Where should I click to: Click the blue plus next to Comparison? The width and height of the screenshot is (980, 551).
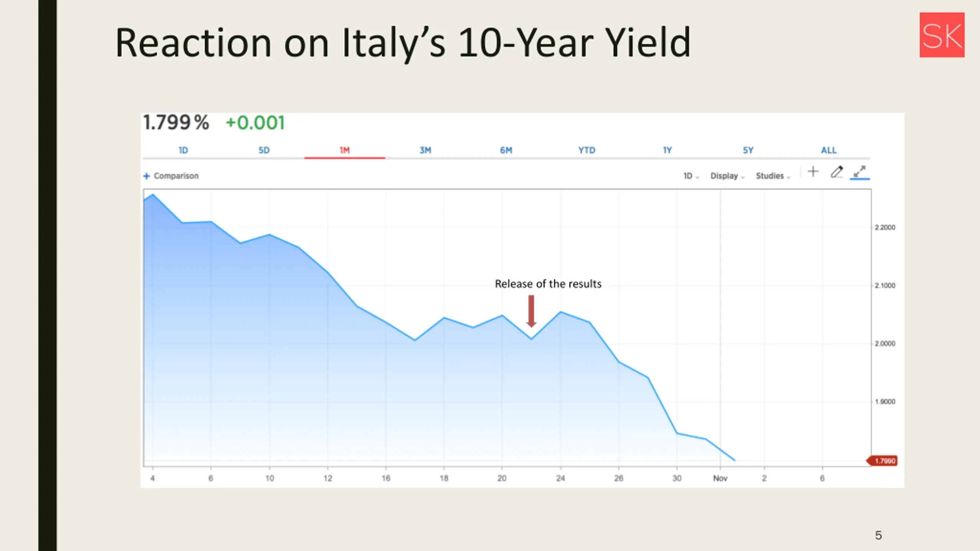coord(146,176)
